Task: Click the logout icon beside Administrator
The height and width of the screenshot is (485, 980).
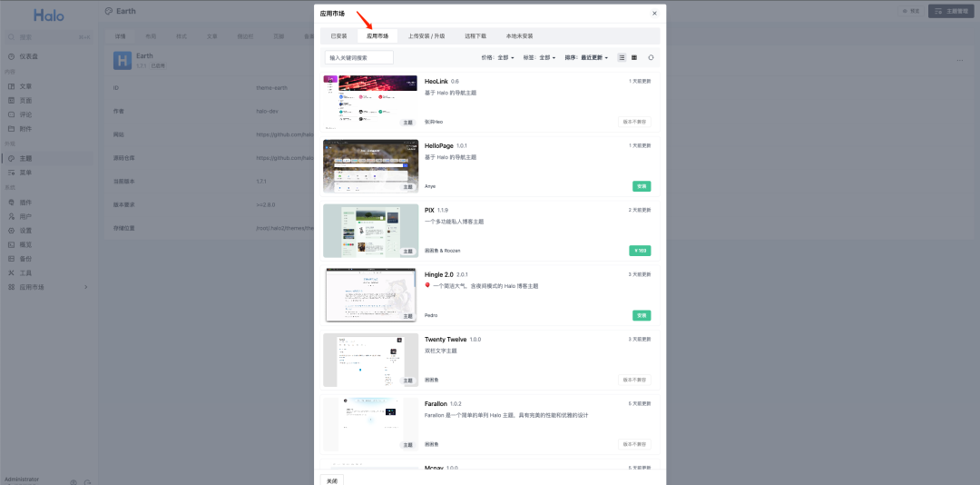Action: pos(88,482)
